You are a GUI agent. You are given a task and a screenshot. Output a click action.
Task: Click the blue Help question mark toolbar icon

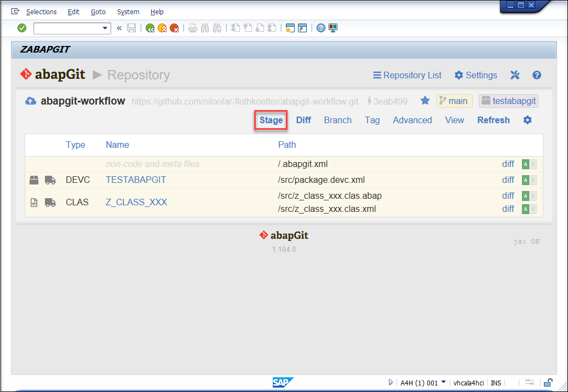[320, 28]
